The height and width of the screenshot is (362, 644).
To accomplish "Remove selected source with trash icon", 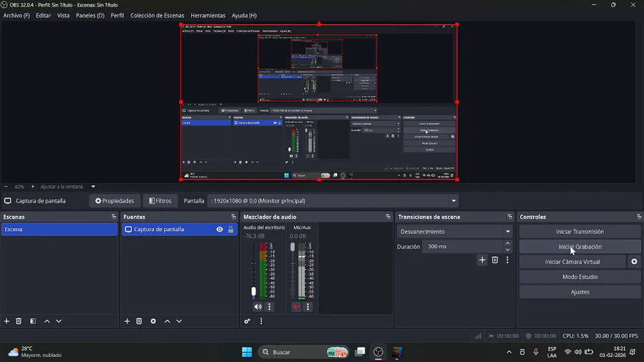I will pyautogui.click(x=139, y=321).
